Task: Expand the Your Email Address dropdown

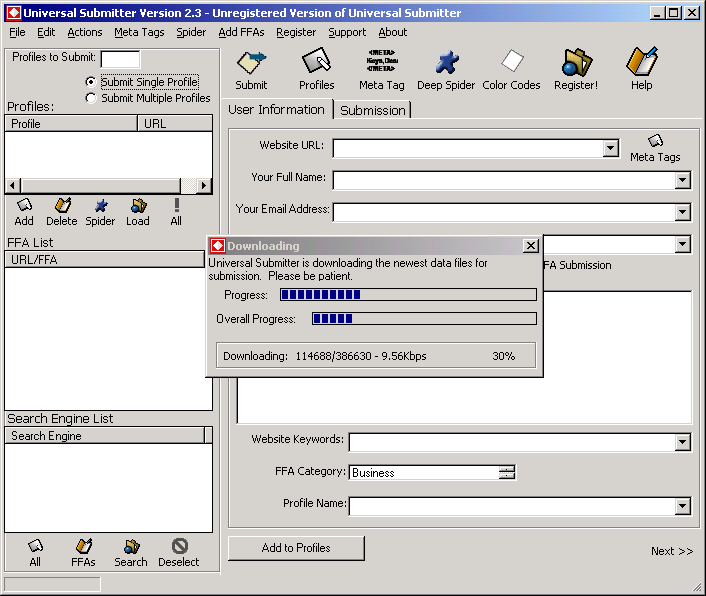Action: [x=683, y=212]
